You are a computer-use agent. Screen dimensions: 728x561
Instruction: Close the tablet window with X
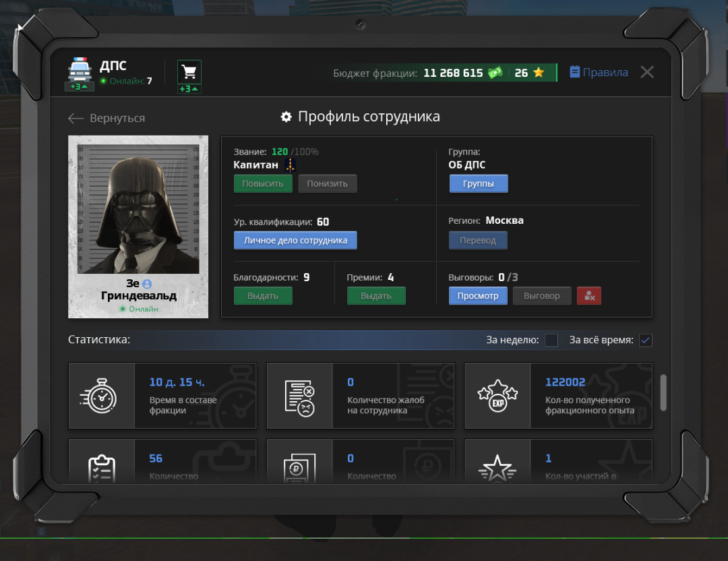coord(647,72)
